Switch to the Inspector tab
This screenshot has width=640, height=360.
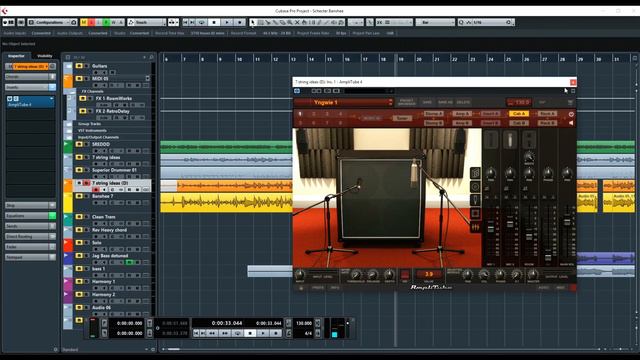pos(16,56)
